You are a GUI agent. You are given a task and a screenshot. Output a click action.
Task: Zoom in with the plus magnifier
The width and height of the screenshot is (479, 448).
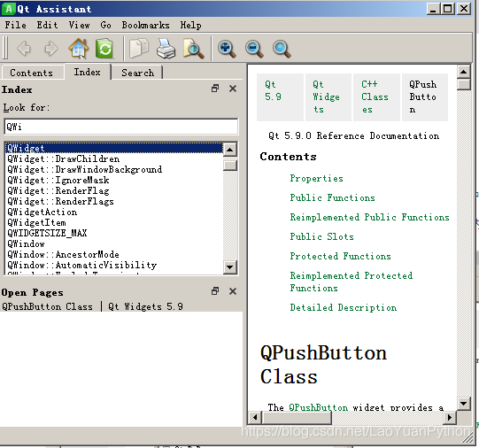click(227, 49)
